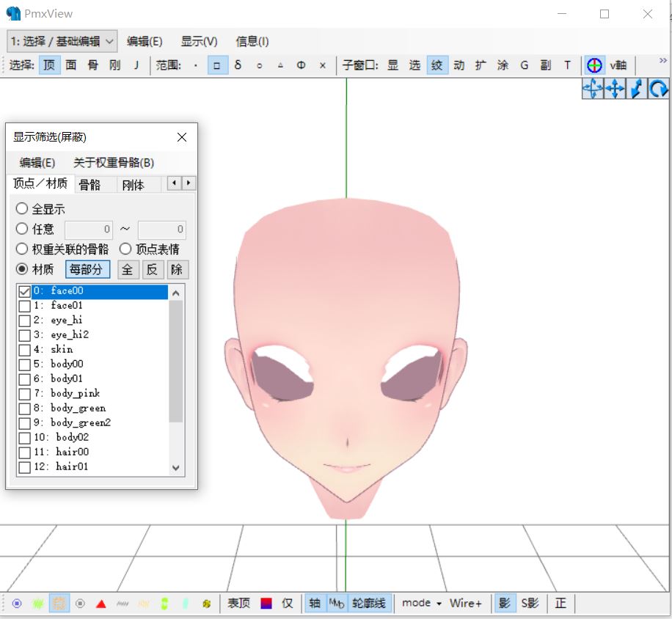672x619 pixels.
Task: Select joint mode J in toolbar
Action: click(136, 65)
